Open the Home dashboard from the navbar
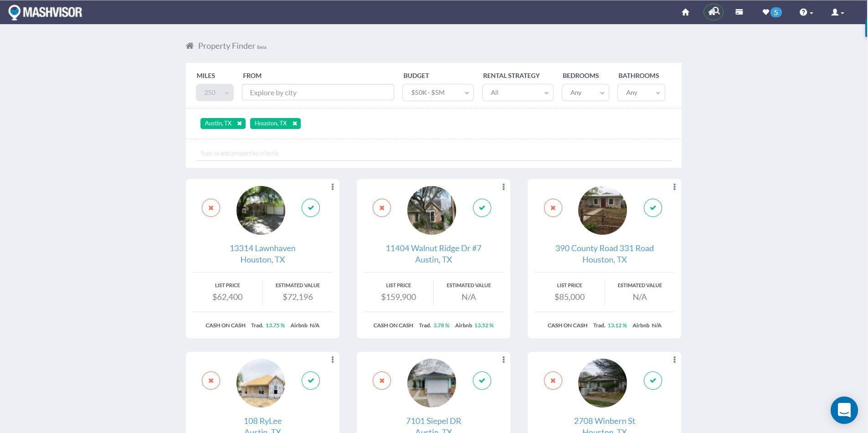The image size is (868, 433). coord(685,12)
